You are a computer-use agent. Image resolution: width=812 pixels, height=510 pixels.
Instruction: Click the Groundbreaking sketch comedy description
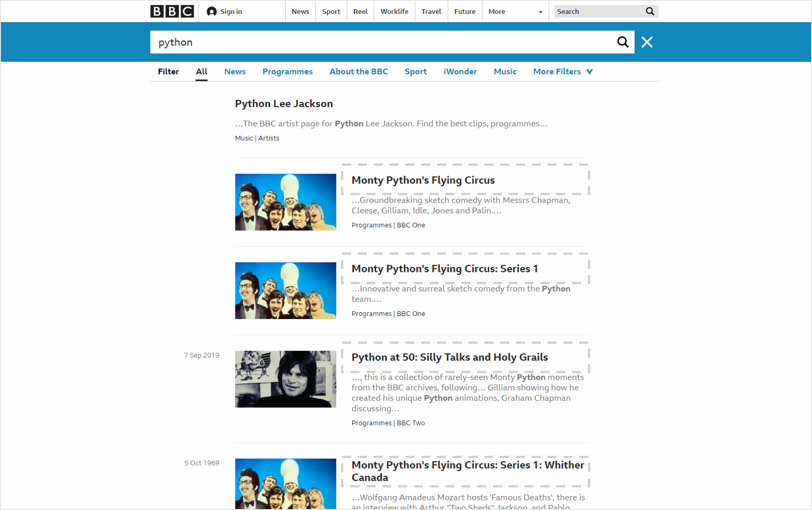pyautogui.click(x=461, y=205)
